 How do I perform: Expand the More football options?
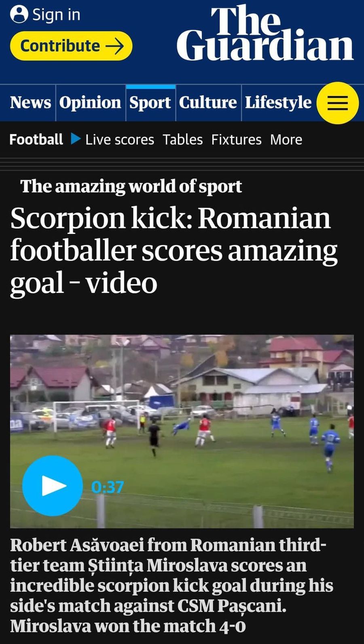[286, 140]
